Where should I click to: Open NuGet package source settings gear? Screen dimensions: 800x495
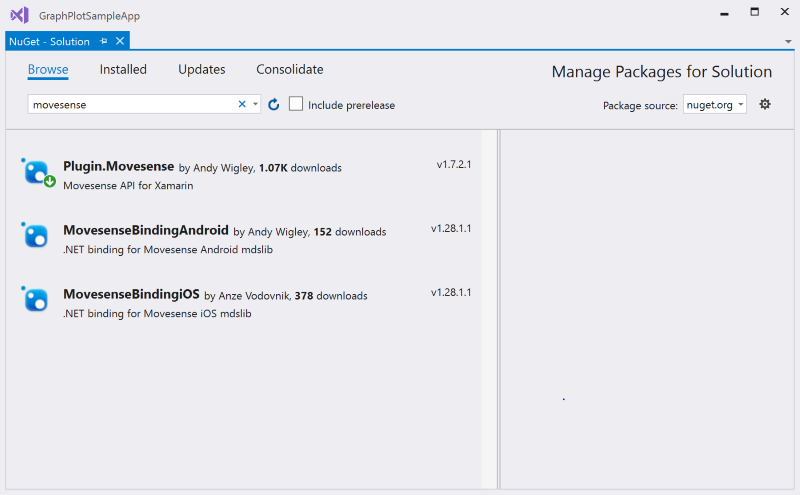click(x=764, y=104)
